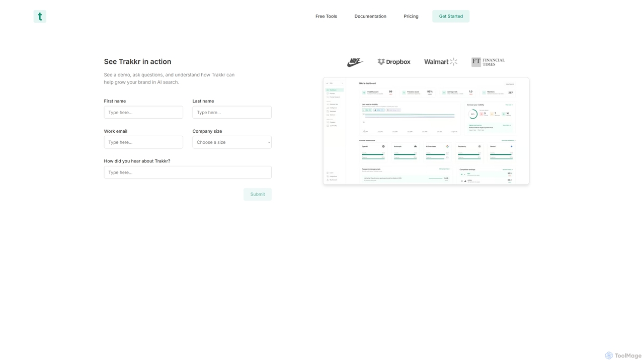Select the Work email input field
Screen dimensions: 644x362
coord(143,142)
